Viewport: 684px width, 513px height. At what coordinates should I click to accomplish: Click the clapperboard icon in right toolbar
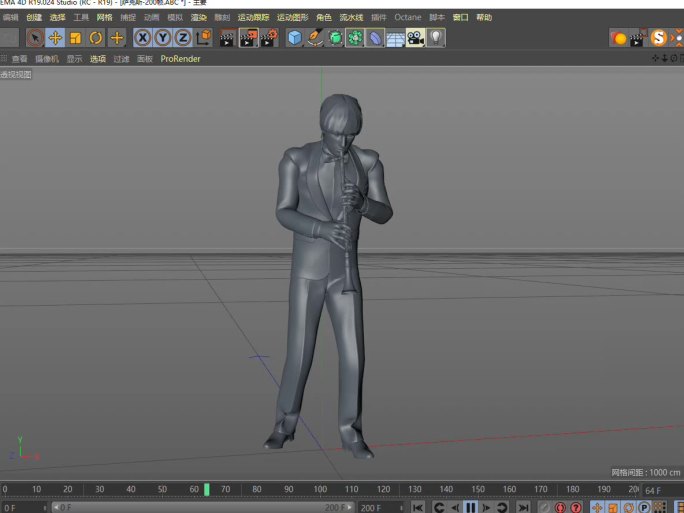pos(639,38)
